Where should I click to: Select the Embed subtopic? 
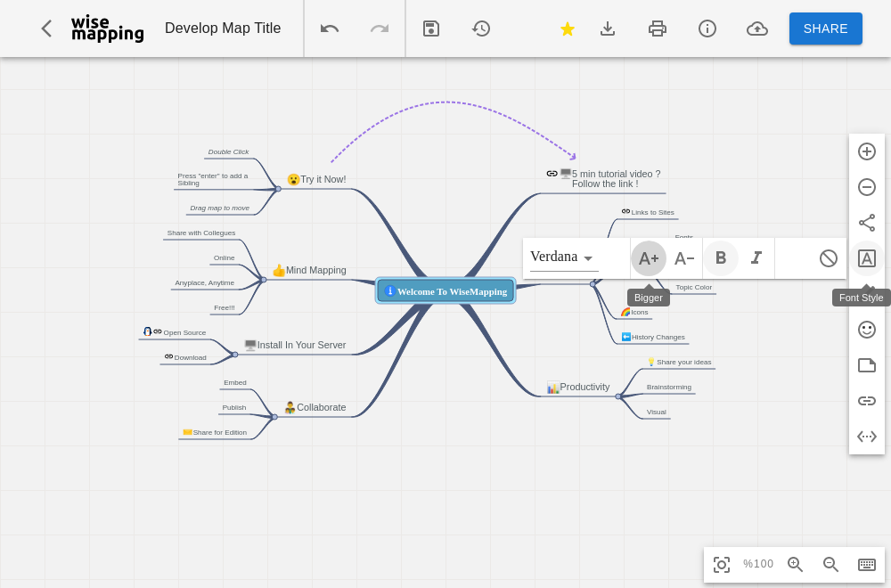point(235,383)
